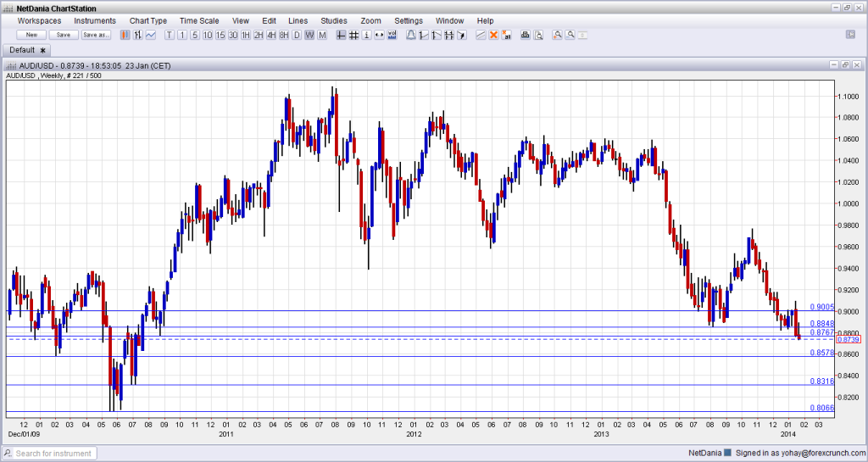This screenshot has width=868, height=462.
Task: Expand the Studies menu
Action: 333,20
